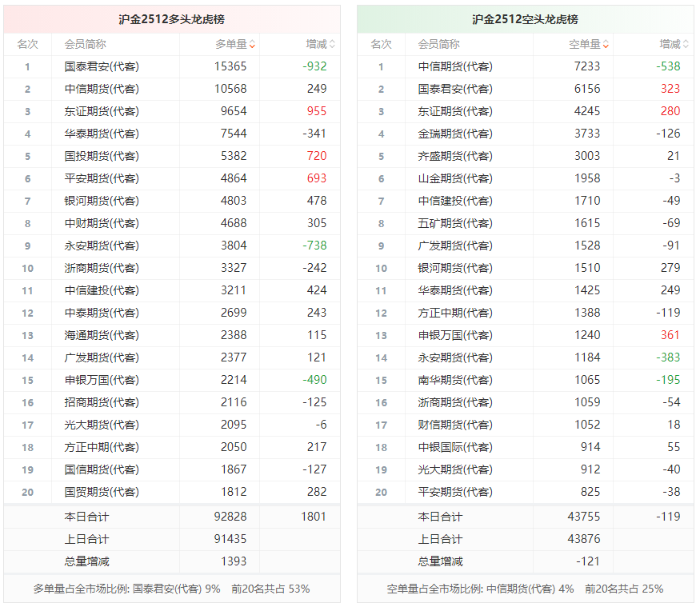Click 名次 header in long table
The image size is (700, 607).
[x=28, y=44]
